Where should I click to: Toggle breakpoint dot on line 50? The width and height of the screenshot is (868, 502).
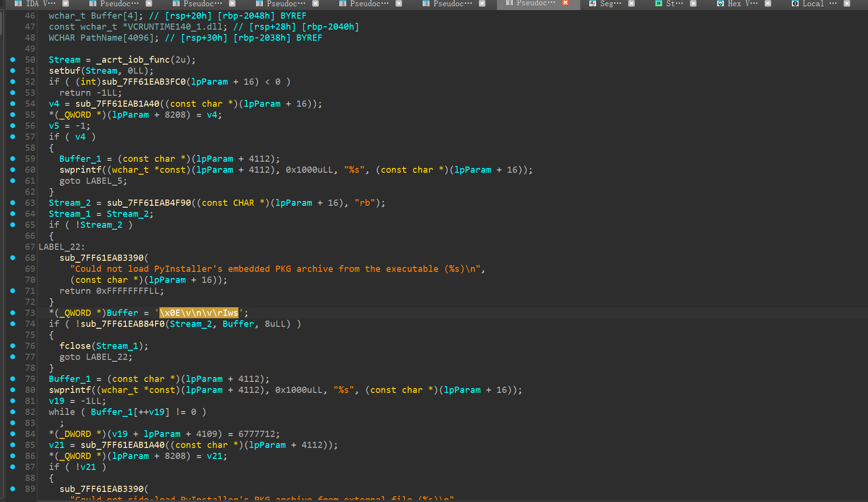point(13,60)
